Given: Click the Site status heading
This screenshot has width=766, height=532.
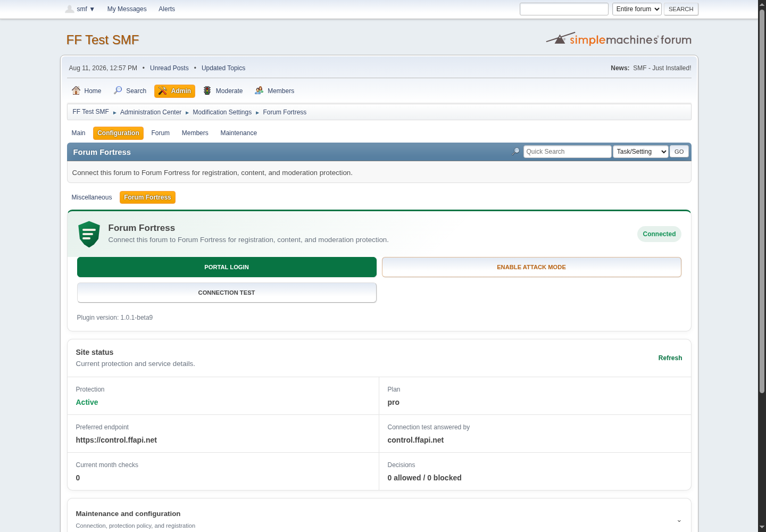Looking at the screenshot, I should (95, 352).
